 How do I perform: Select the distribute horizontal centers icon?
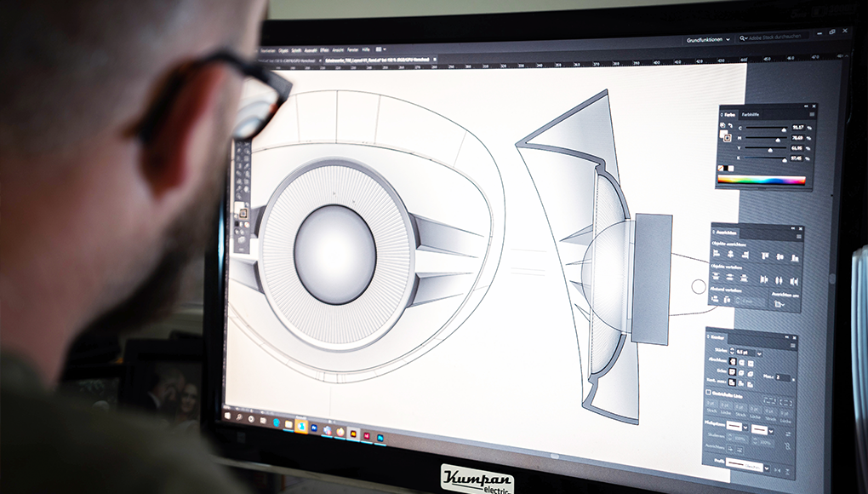pyautogui.click(x=780, y=279)
